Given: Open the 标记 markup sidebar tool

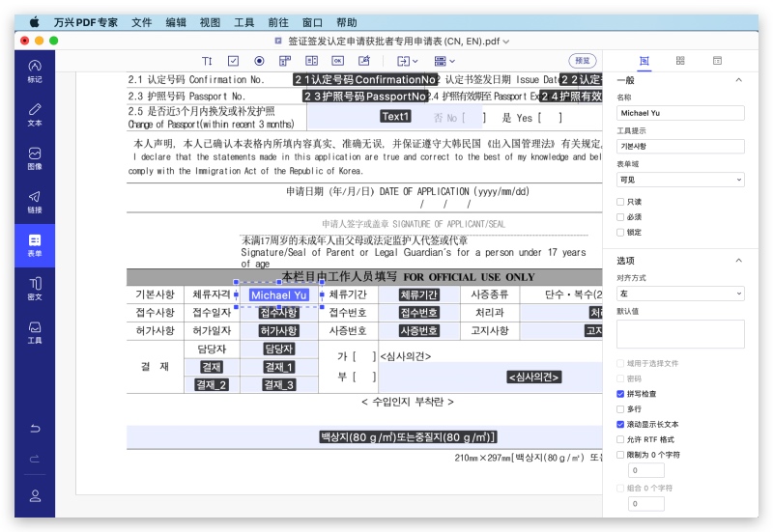Looking at the screenshot, I should click(x=35, y=70).
